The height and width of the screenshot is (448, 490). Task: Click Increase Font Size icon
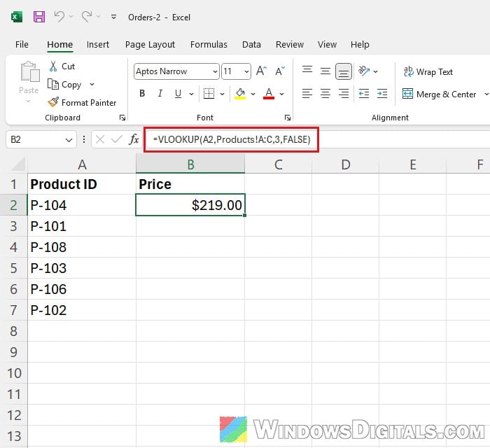click(x=261, y=71)
